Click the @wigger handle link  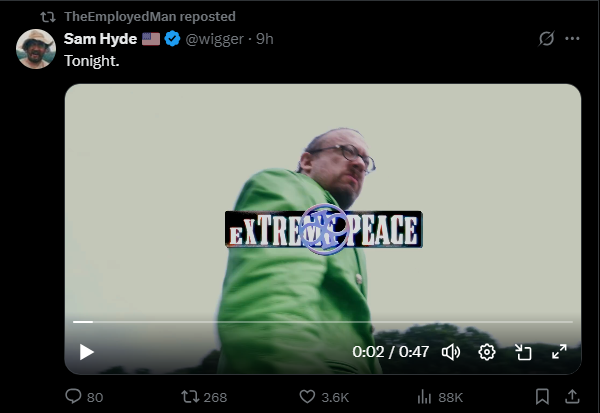214,39
